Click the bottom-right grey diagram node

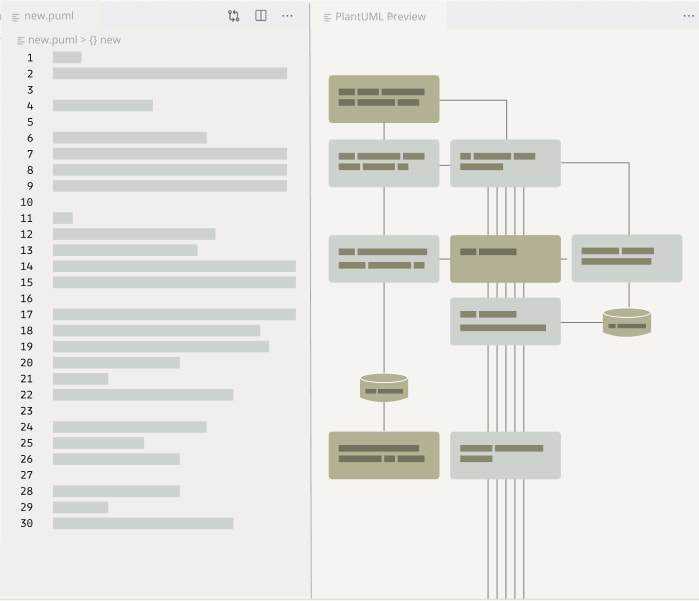pos(505,455)
